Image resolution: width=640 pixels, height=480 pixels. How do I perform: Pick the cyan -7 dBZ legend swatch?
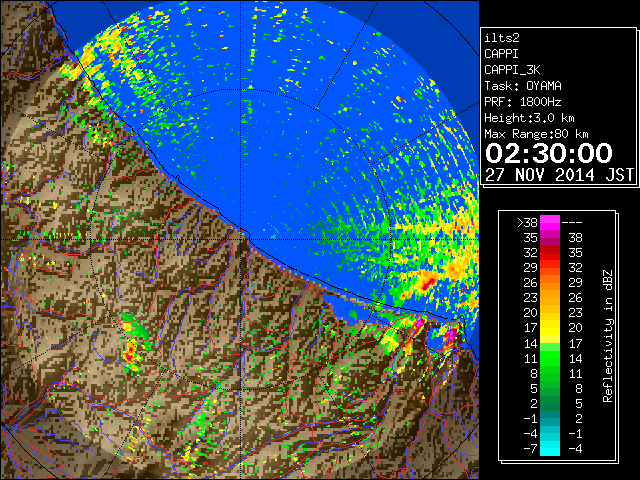click(550, 449)
